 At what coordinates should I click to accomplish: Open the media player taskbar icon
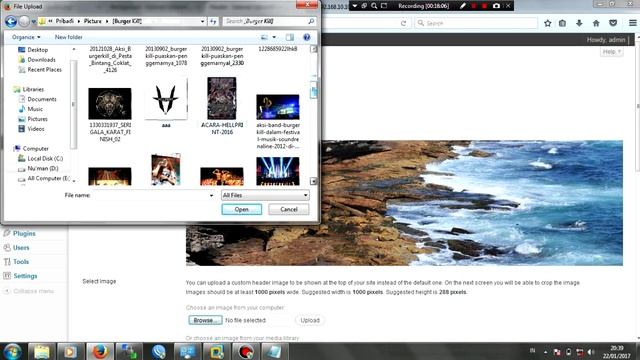pyautogui.click(x=70, y=351)
